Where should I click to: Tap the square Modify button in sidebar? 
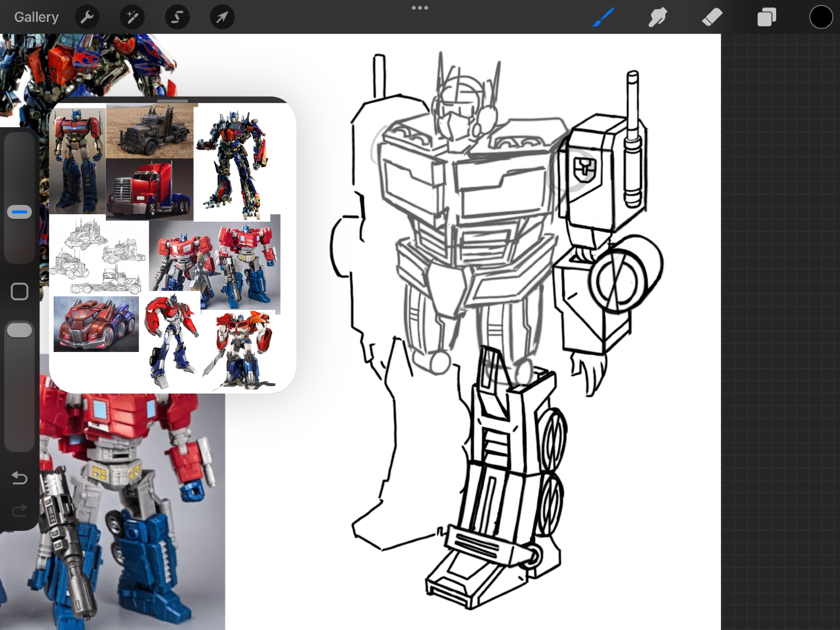coord(19,291)
